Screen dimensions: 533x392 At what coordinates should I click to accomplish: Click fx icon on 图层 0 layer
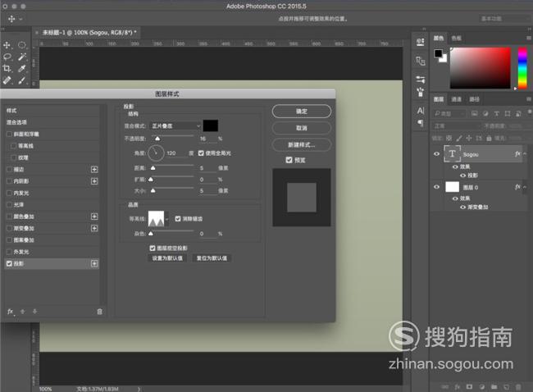click(x=517, y=187)
